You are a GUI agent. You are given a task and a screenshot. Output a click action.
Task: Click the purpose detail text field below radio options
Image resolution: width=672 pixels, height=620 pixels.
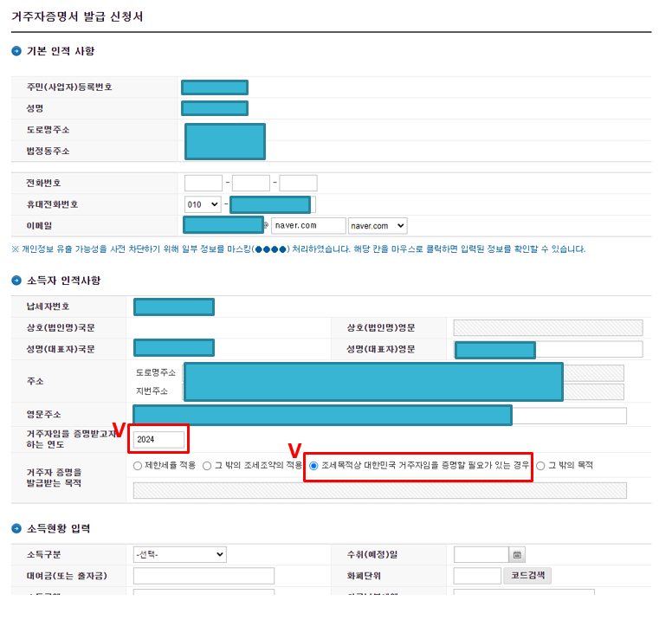coord(379,491)
